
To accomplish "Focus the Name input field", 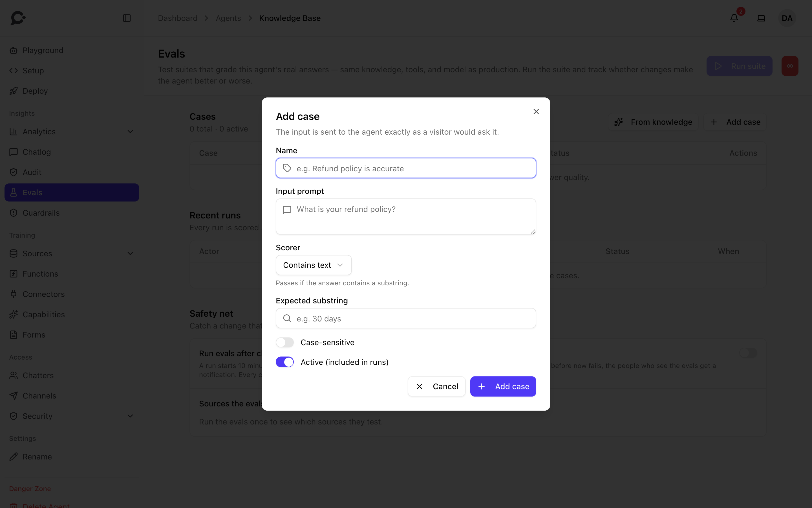I will [406, 168].
